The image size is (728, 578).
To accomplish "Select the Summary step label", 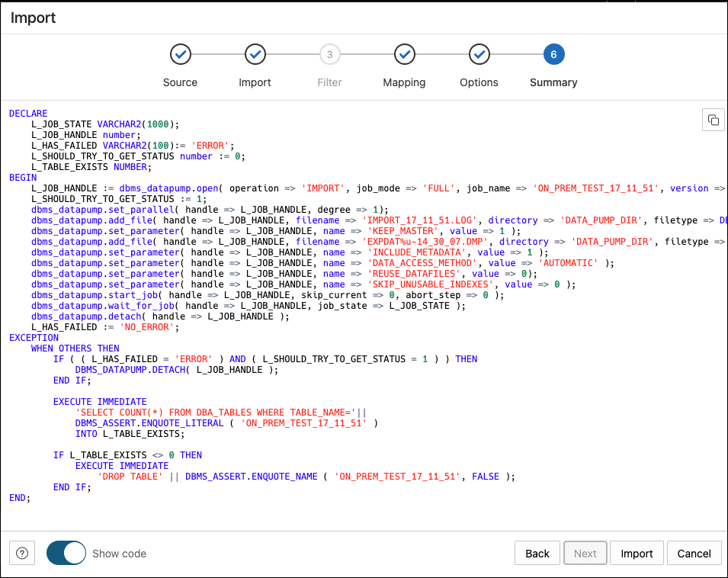I will 553,82.
